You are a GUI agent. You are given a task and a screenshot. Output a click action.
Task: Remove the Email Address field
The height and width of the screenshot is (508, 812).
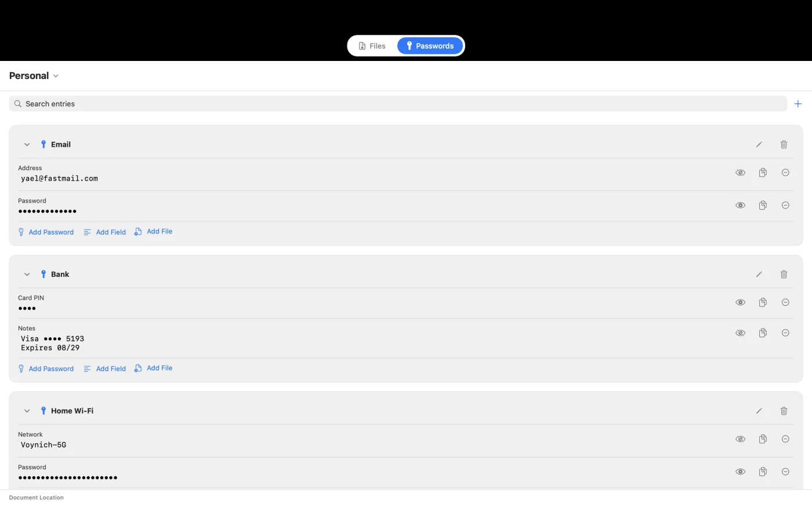pyautogui.click(x=786, y=173)
